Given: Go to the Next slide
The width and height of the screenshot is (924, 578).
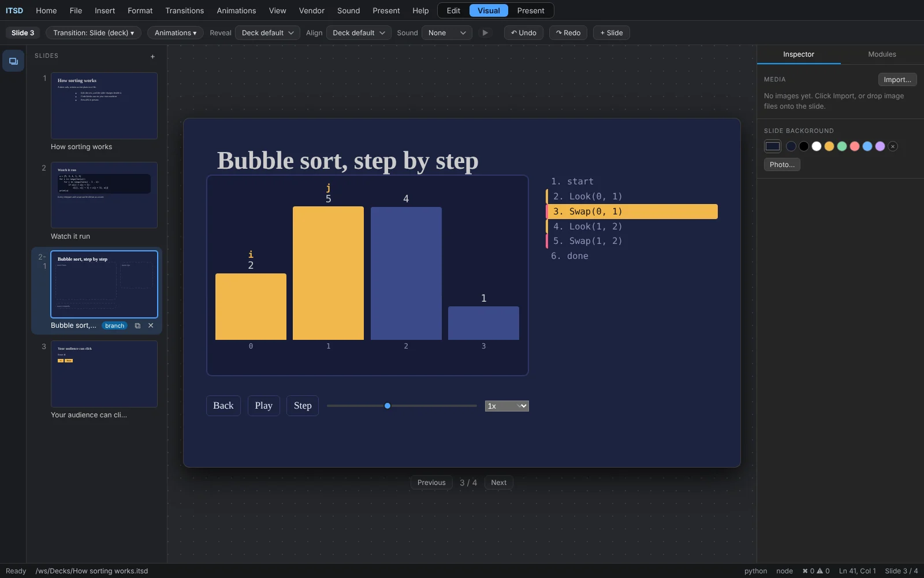Looking at the screenshot, I should tap(498, 483).
